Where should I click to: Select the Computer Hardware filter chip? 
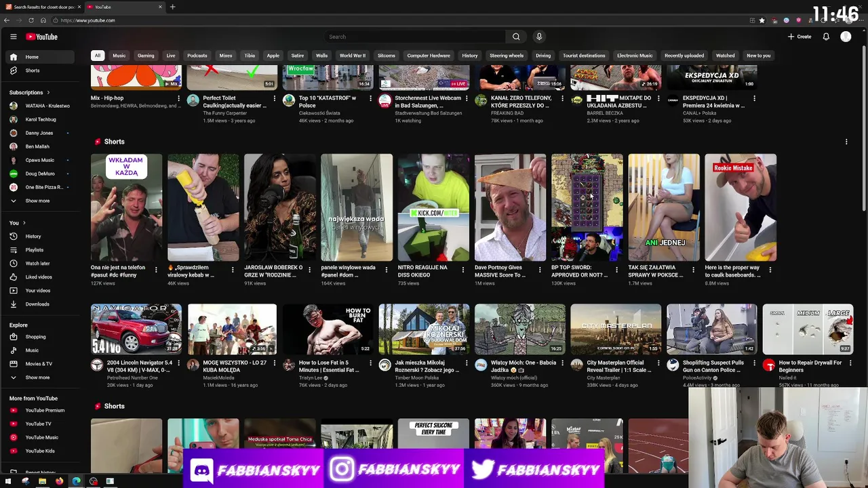tap(429, 56)
